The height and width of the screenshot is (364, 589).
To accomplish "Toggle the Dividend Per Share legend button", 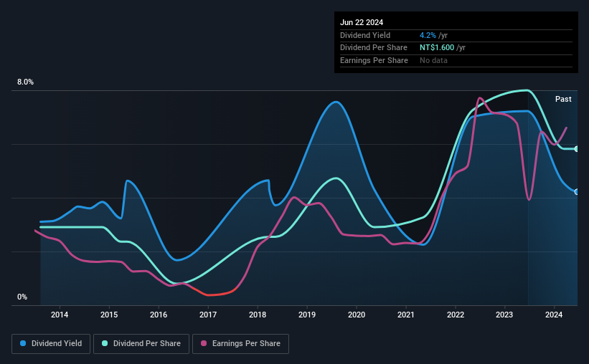I will click(x=141, y=344).
